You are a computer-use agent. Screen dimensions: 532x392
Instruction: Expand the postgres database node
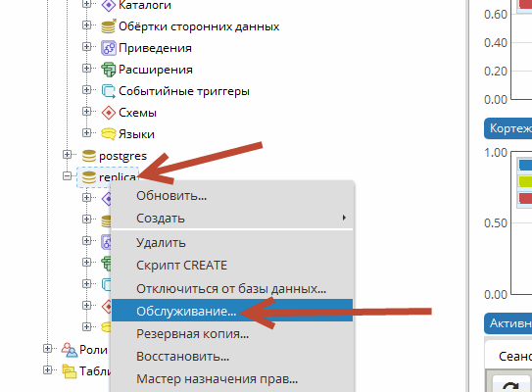pyautogui.click(x=68, y=155)
